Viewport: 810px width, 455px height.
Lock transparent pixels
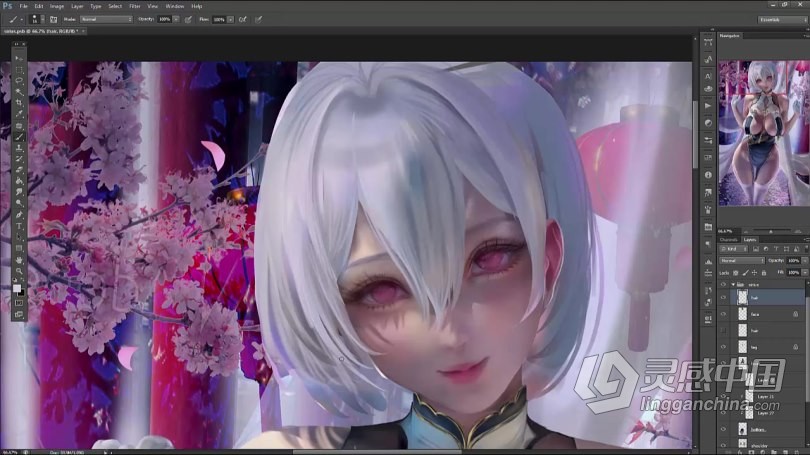tap(736, 273)
